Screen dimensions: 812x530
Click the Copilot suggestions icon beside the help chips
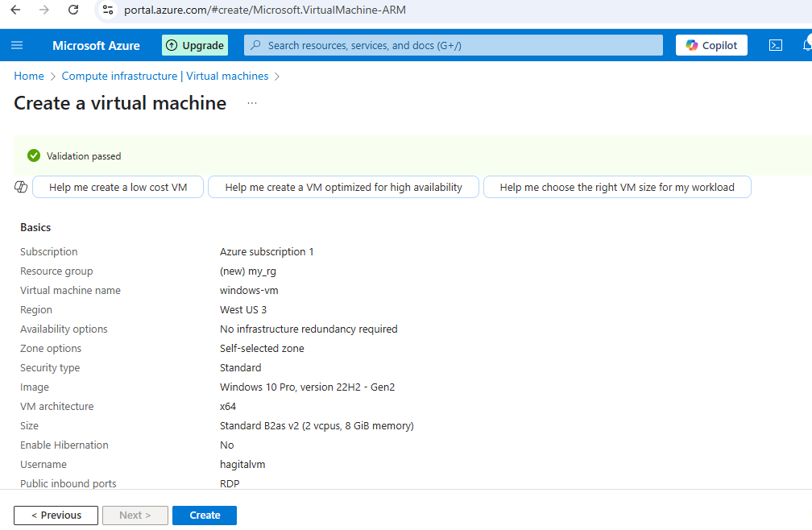point(21,187)
